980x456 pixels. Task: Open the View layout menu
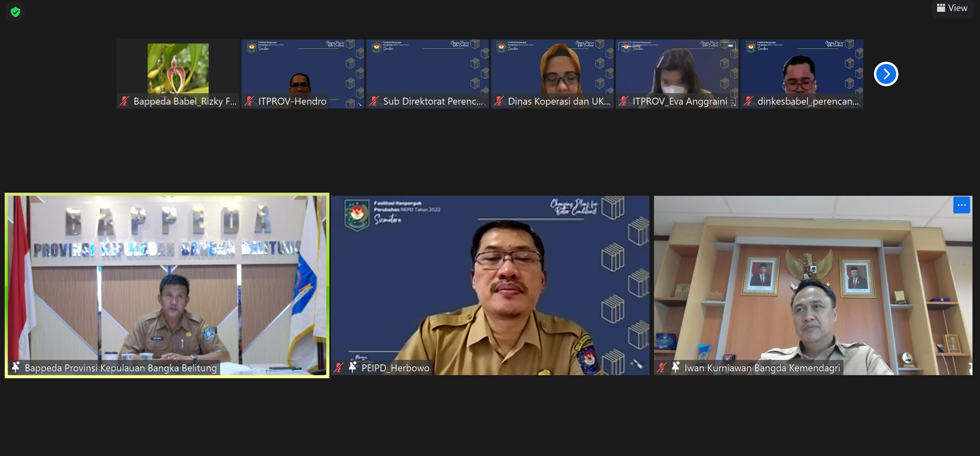(x=952, y=8)
